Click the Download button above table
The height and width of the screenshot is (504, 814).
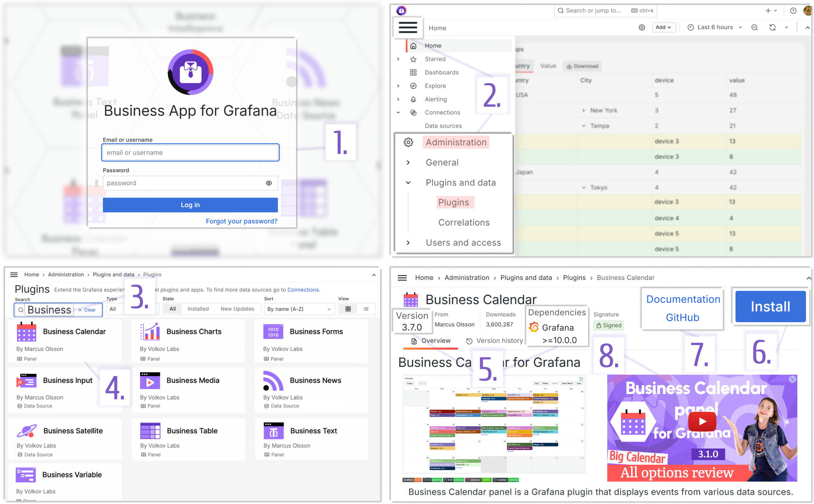coord(582,66)
